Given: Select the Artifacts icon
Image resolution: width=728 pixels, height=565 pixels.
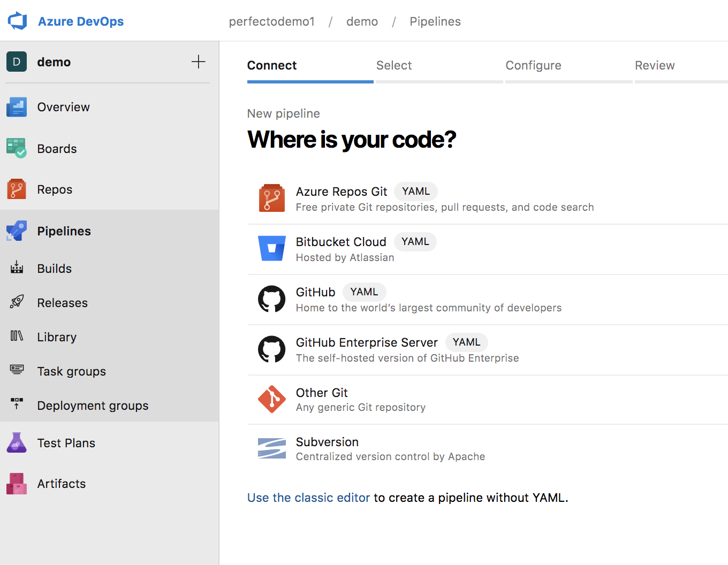Looking at the screenshot, I should coord(17,483).
